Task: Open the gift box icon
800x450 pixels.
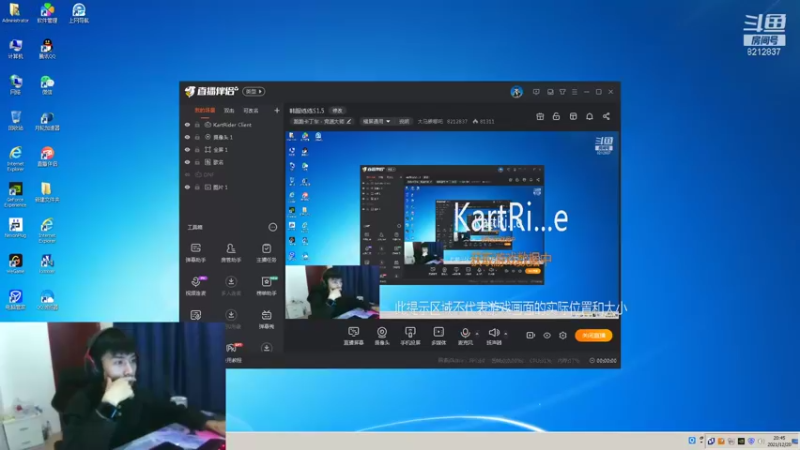Action: 540,116
